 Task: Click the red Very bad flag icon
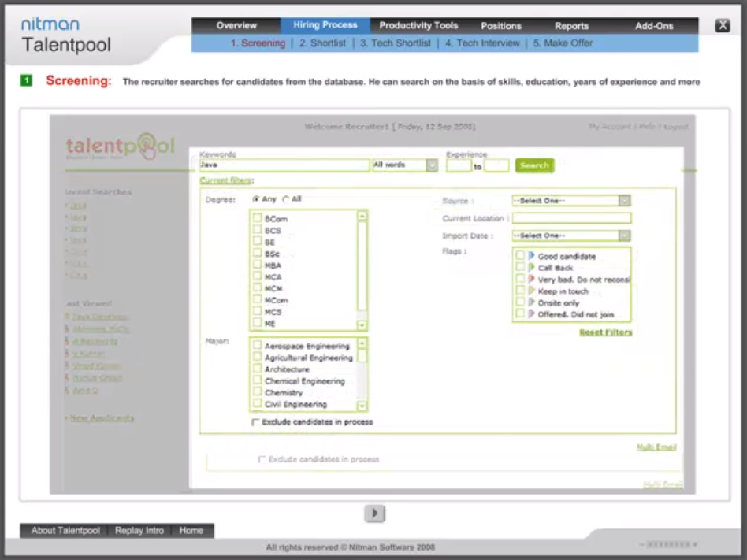coord(531,279)
